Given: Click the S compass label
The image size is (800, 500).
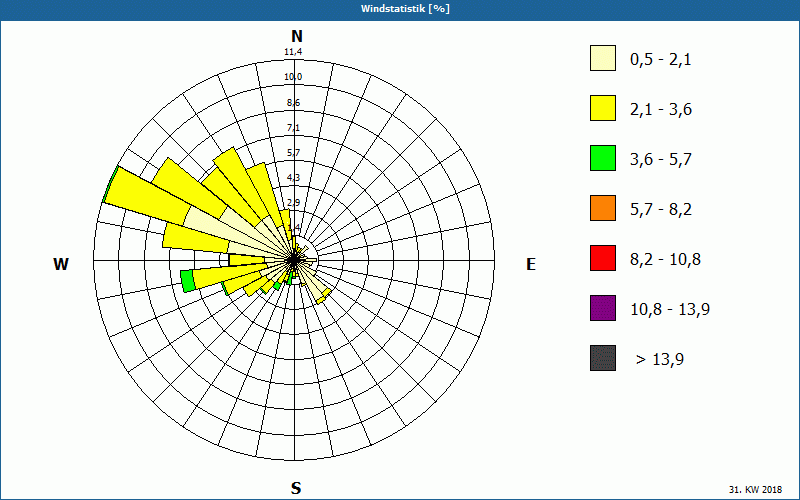Looking at the screenshot, I should [x=296, y=488].
